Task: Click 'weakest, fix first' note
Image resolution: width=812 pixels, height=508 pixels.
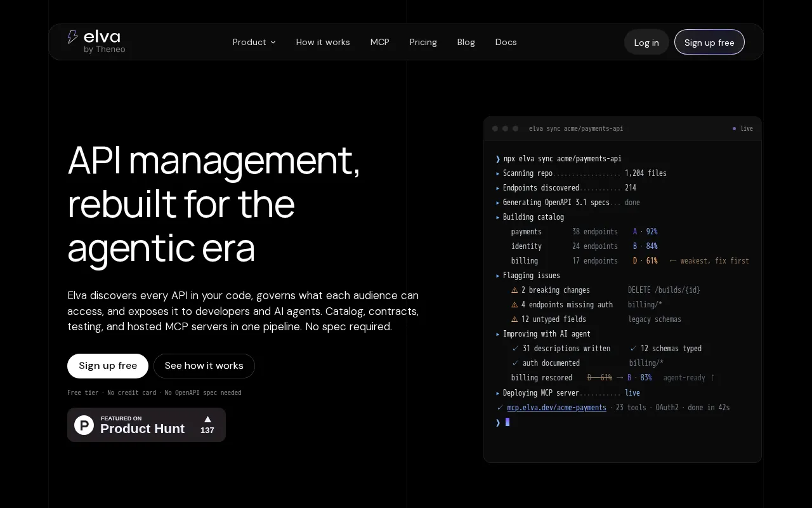Action: 715,261
